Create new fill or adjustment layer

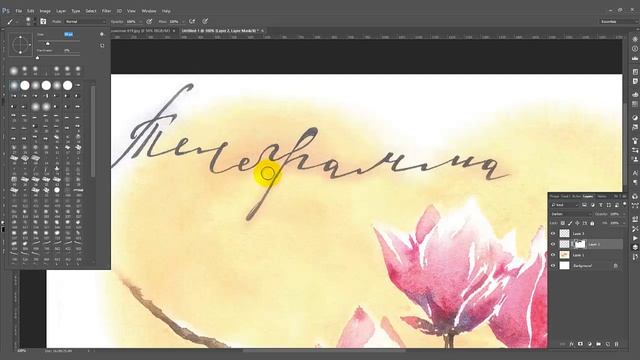(x=589, y=344)
